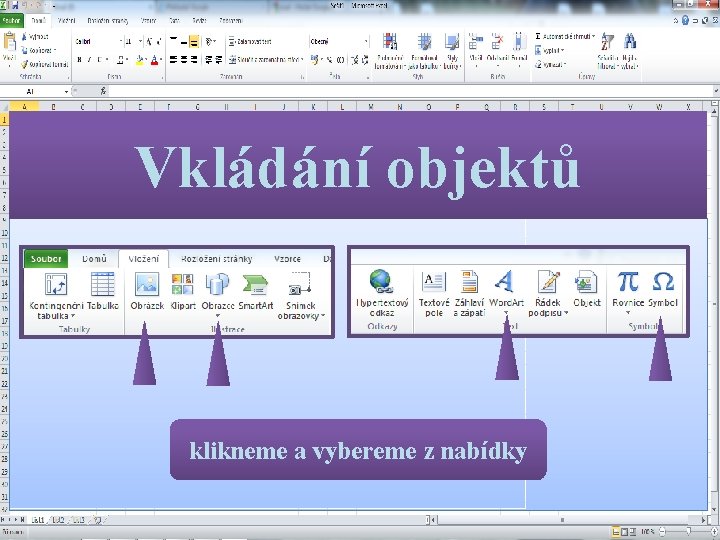Switch to Page Layout view in status bar
Screen dimensions: 720x540
[625, 532]
